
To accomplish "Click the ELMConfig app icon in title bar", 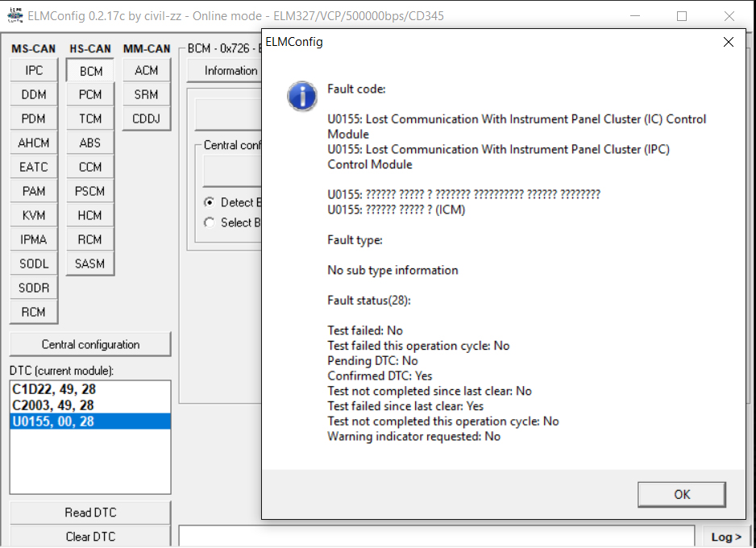I will tap(15, 15).
